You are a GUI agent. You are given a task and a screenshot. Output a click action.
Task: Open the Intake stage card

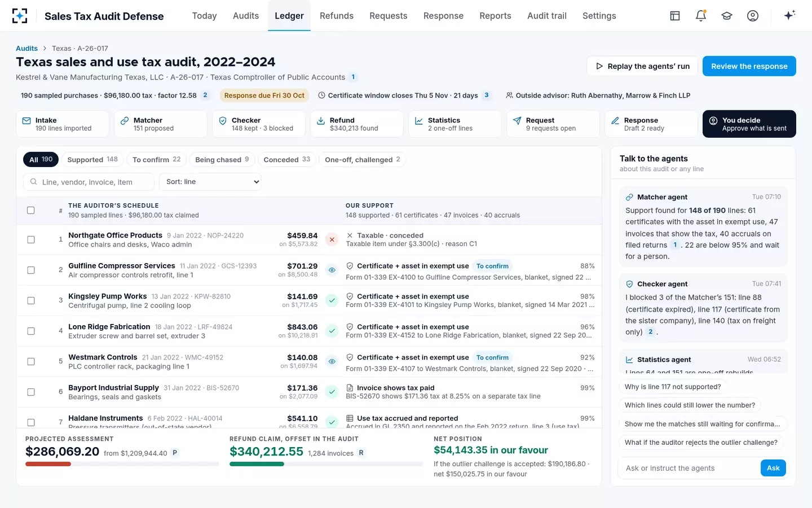tap(63, 124)
